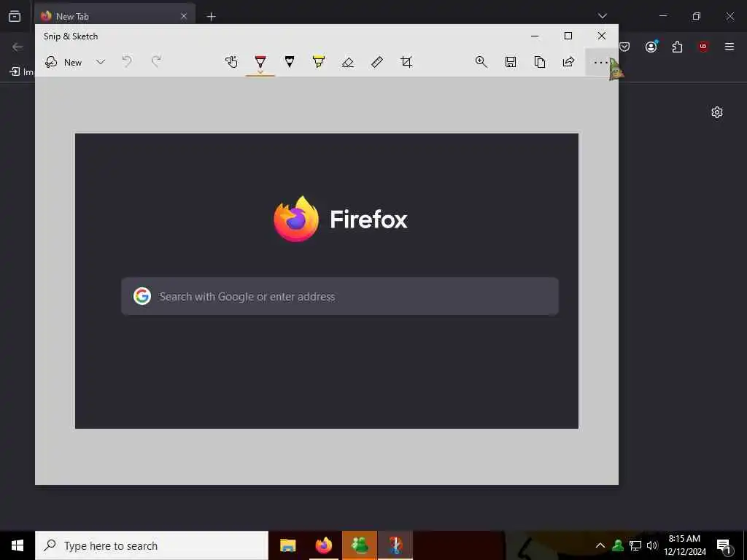This screenshot has height=560, width=747.
Task: Show hidden system tray icons
Action: 600,545
